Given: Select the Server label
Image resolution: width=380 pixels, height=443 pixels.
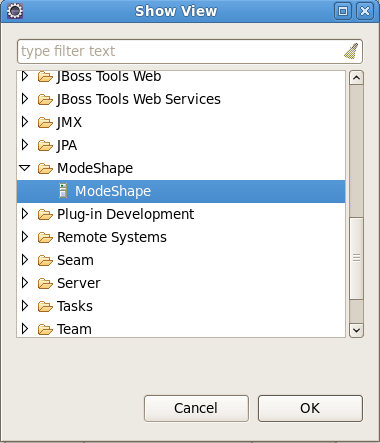Looking at the screenshot, I should click(x=79, y=283).
